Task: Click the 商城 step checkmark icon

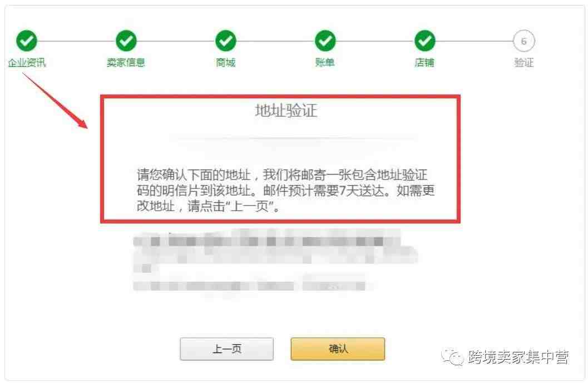Action: (x=225, y=41)
